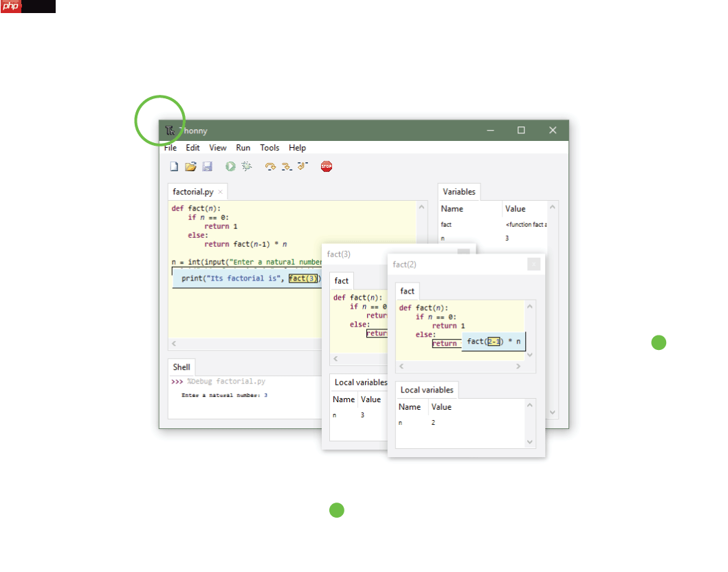Image resolution: width=728 pixels, height=572 pixels.
Task: Minimize the Thonny window
Action: tap(490, 131)
